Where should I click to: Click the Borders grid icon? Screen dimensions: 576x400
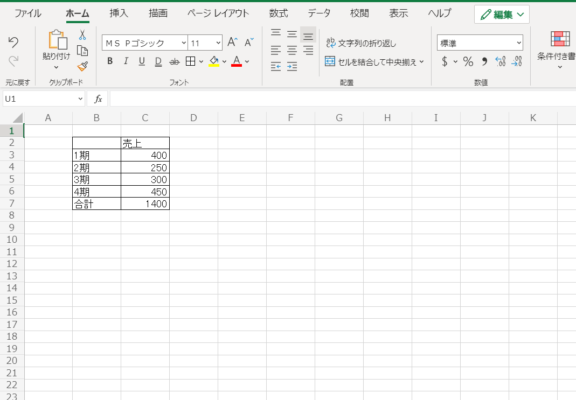tap(190, 61)
